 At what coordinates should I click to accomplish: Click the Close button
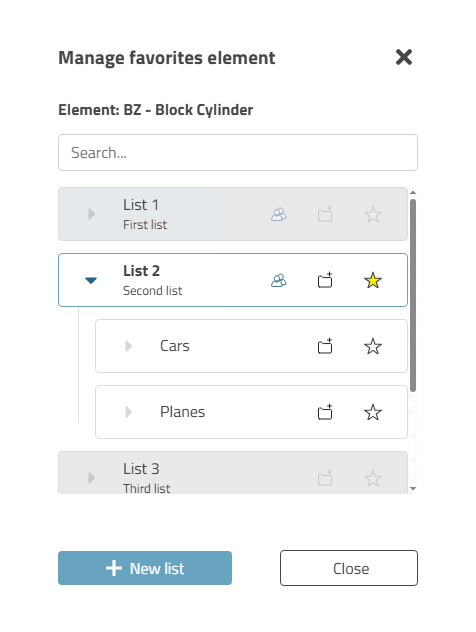tap(349, 568)
